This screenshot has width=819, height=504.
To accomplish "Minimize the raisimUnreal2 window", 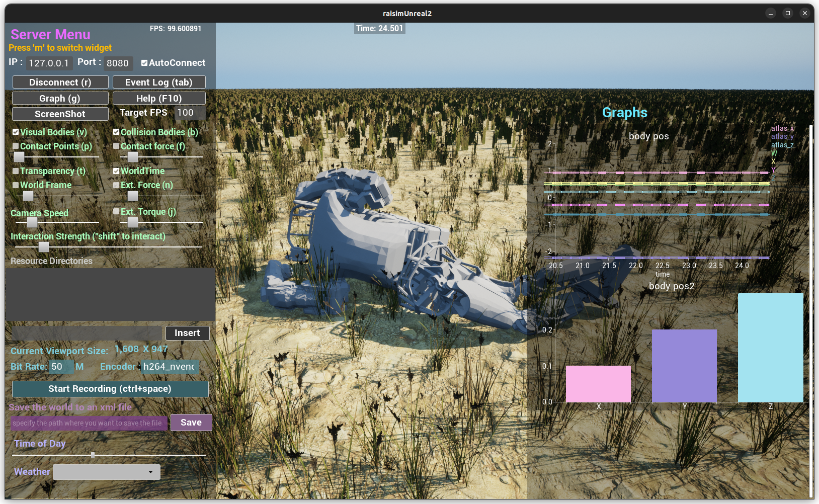I will tap(770, 14).
